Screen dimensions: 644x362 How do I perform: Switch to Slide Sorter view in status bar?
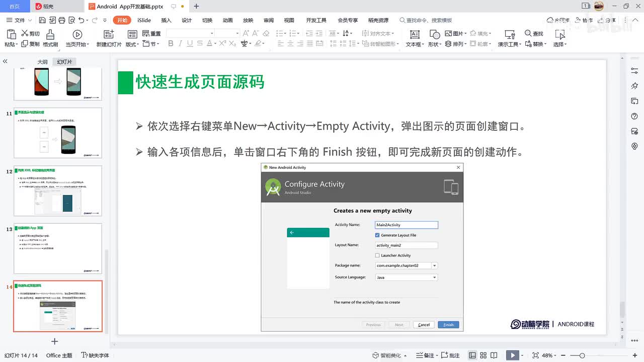pyautogui.click(x=483, y=355)
